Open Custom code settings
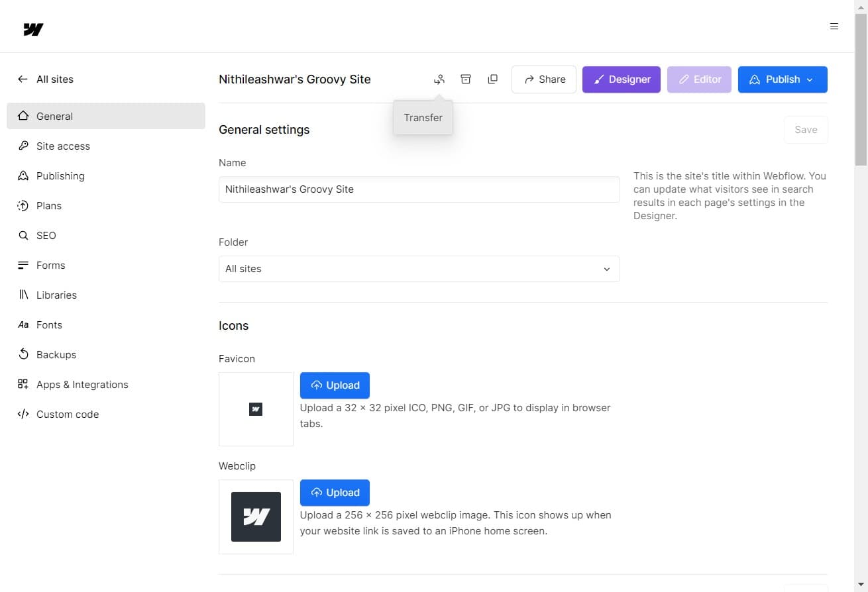 (67, 414)
